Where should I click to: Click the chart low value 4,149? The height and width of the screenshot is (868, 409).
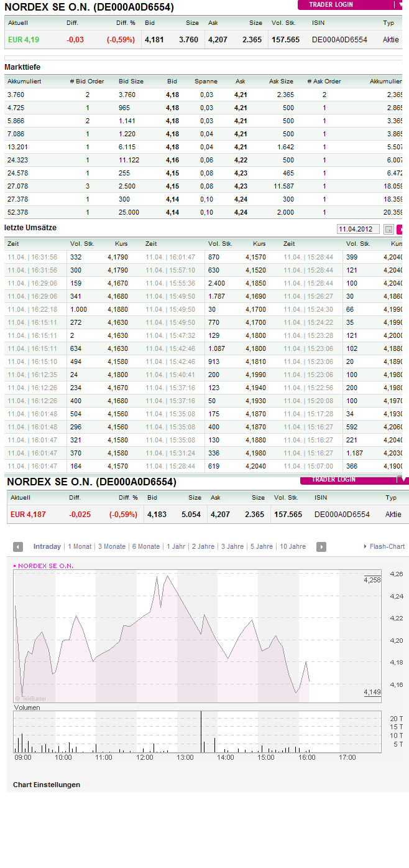372,692
